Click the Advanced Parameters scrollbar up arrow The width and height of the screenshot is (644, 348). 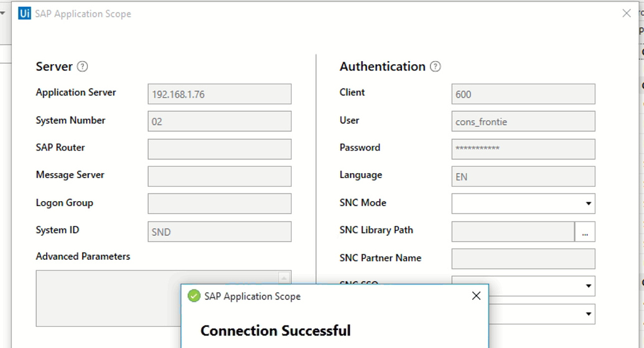[x=284, y=278]
